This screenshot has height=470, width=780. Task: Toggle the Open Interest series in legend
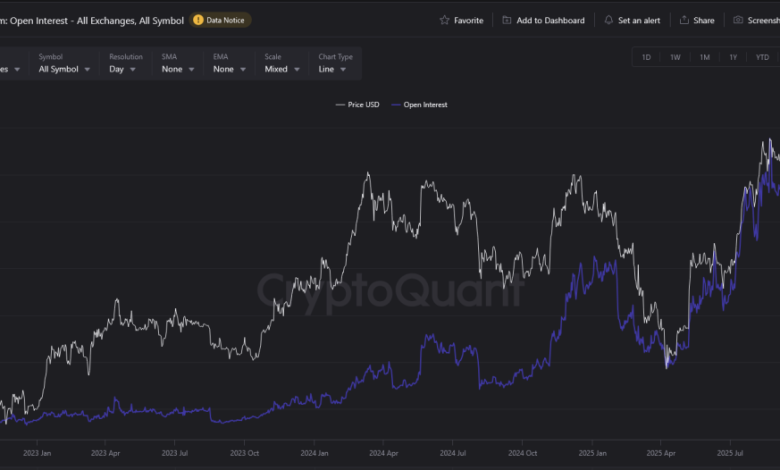click(421, 104)
